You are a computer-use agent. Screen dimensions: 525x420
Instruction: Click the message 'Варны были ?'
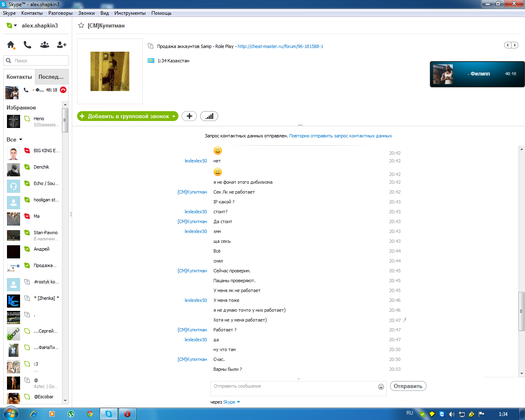point(228,369)
